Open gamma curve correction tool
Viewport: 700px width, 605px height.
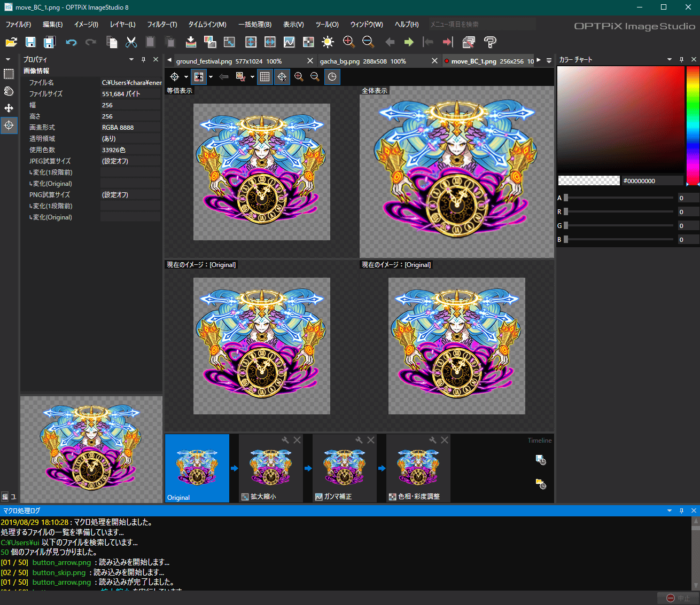tap(289, 42)
